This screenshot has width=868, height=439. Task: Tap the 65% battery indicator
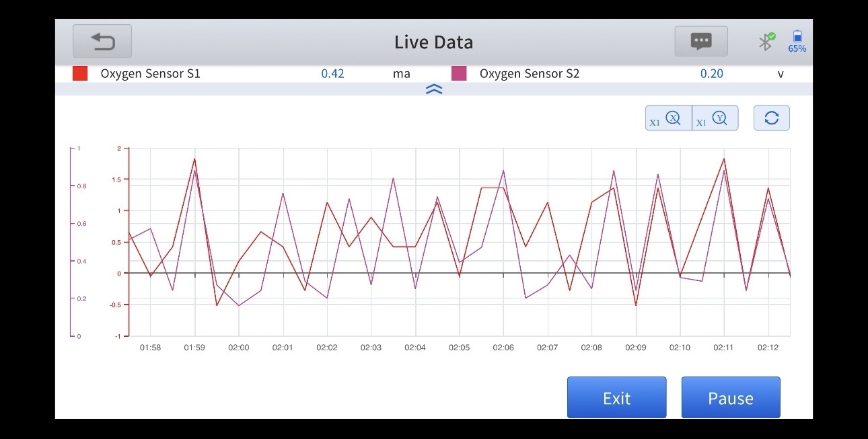[x=797, y=42]
